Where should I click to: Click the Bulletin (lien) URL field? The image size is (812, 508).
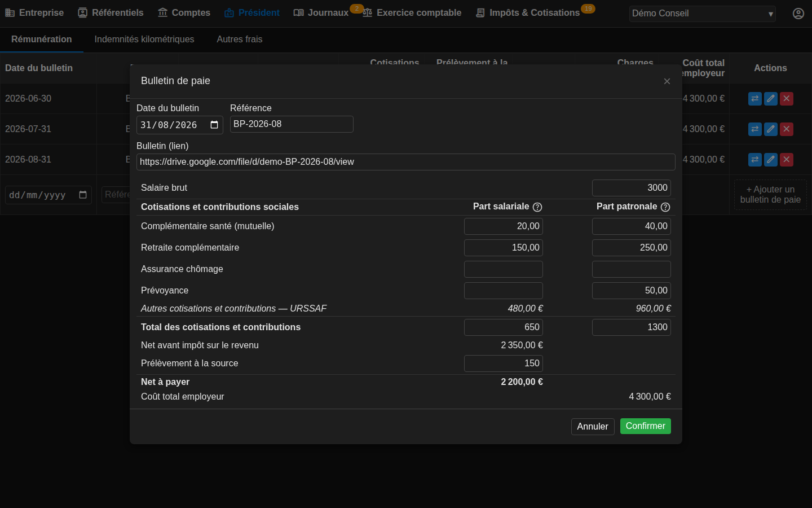pyautogui.click(x=406, y=162)
